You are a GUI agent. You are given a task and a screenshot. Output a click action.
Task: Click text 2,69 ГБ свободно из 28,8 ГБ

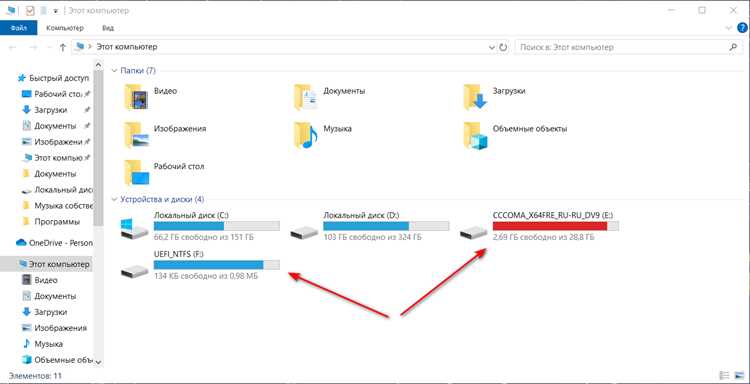click(543, 237)
